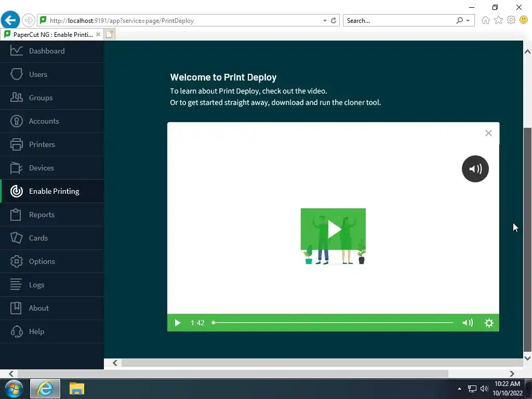
Task: Open the Options menu label
Action: coord(42,262)
